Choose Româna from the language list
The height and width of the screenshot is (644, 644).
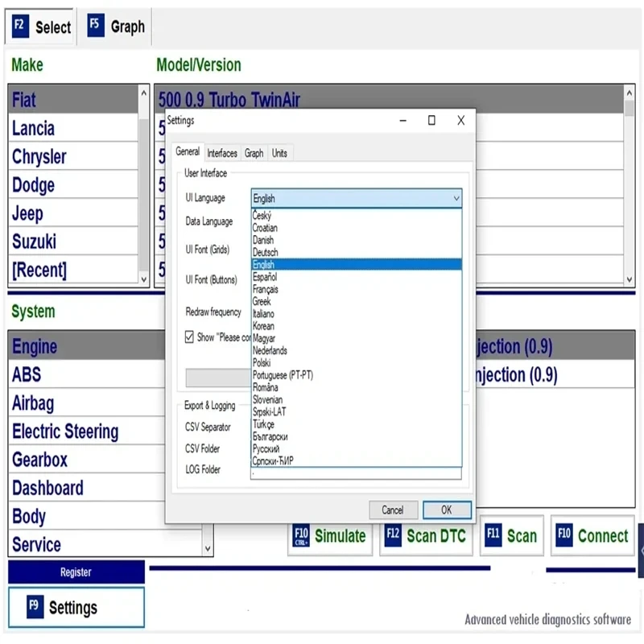point(356,387)
